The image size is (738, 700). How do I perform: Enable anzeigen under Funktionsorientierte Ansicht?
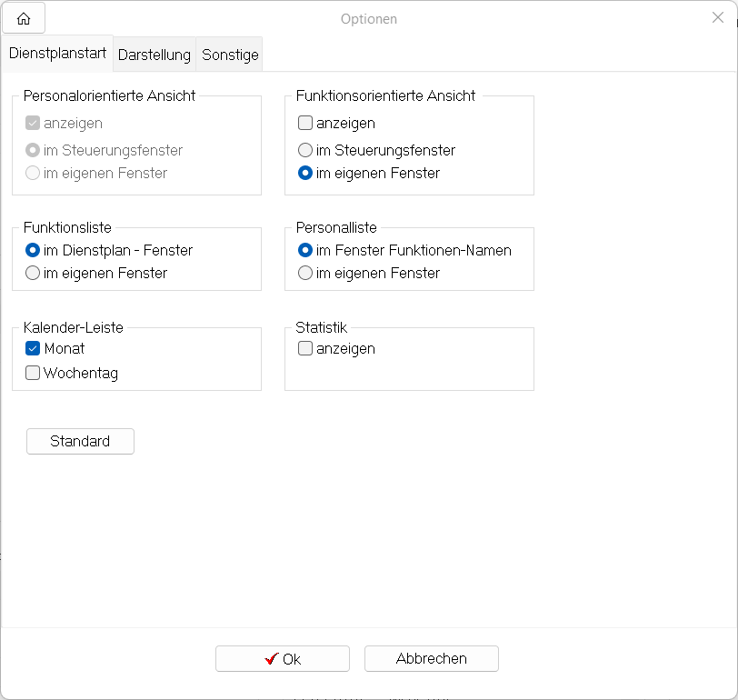tap(305, 123)
